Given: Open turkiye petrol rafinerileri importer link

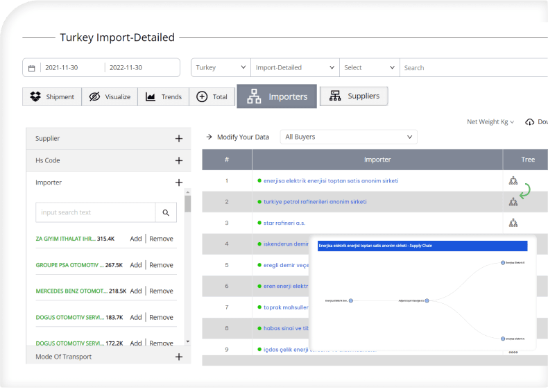Looking at the screenshot, I should click(315, 202).
